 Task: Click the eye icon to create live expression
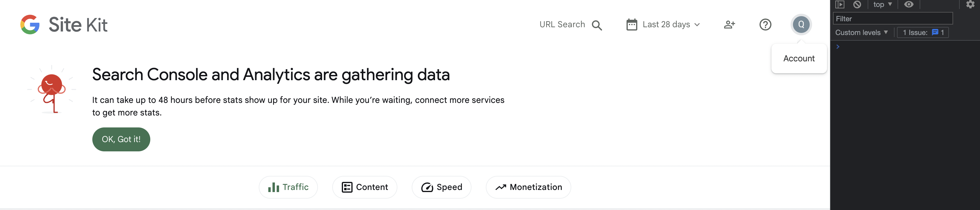coord(909,4)
